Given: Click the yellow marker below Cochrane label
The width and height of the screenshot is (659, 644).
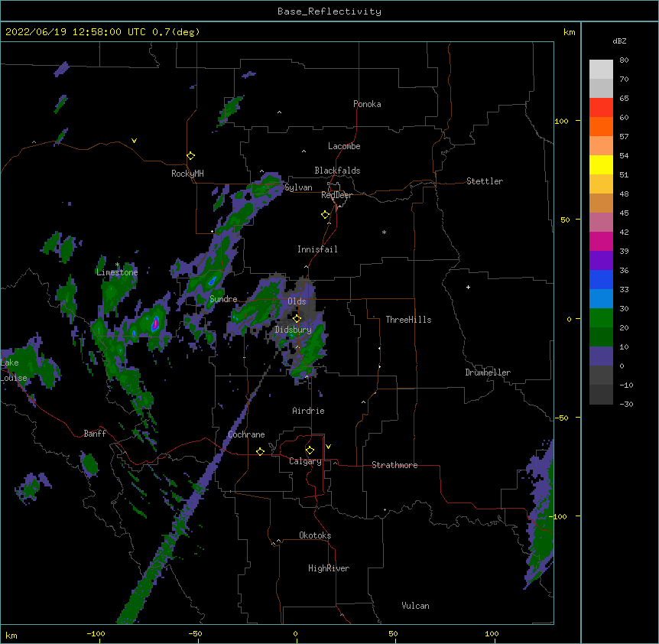Looking at the screenshot, I should (260, 451).
